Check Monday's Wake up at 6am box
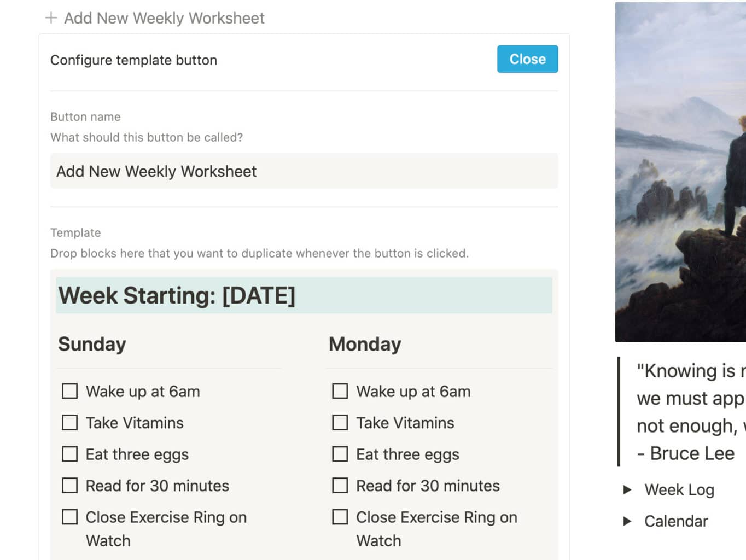 (340, 391)
